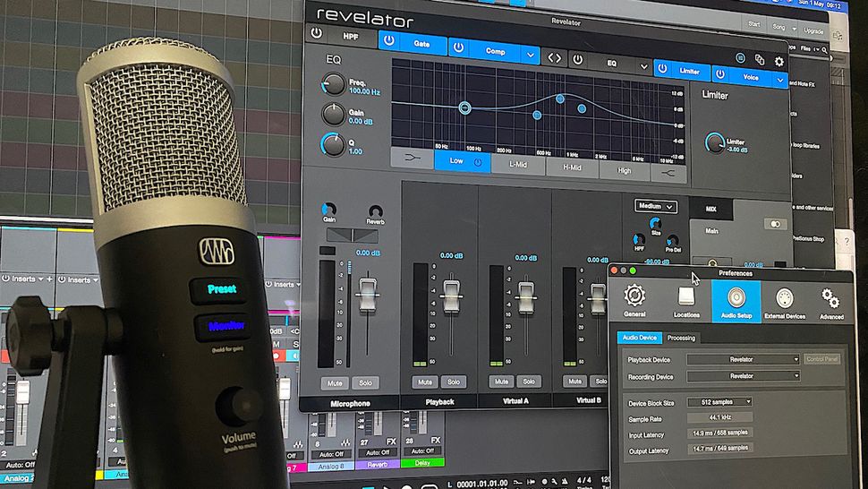Open Advanced preferences gears icon
Image resolution: width=868 pixels, height=489 pixels.
pos(831,304)
